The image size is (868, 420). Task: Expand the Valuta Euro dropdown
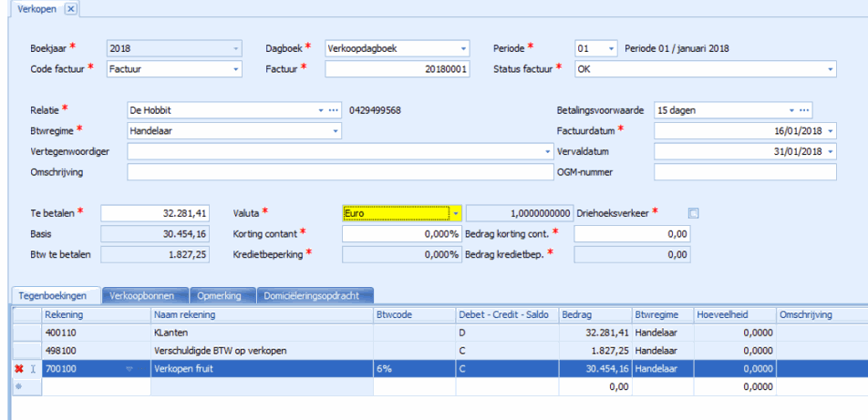point(456,213)
